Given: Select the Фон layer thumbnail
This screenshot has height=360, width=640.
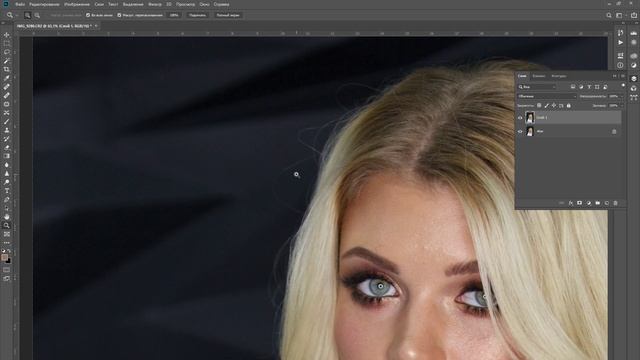Looking at the screenshot, I should click(x=530, y=131).
